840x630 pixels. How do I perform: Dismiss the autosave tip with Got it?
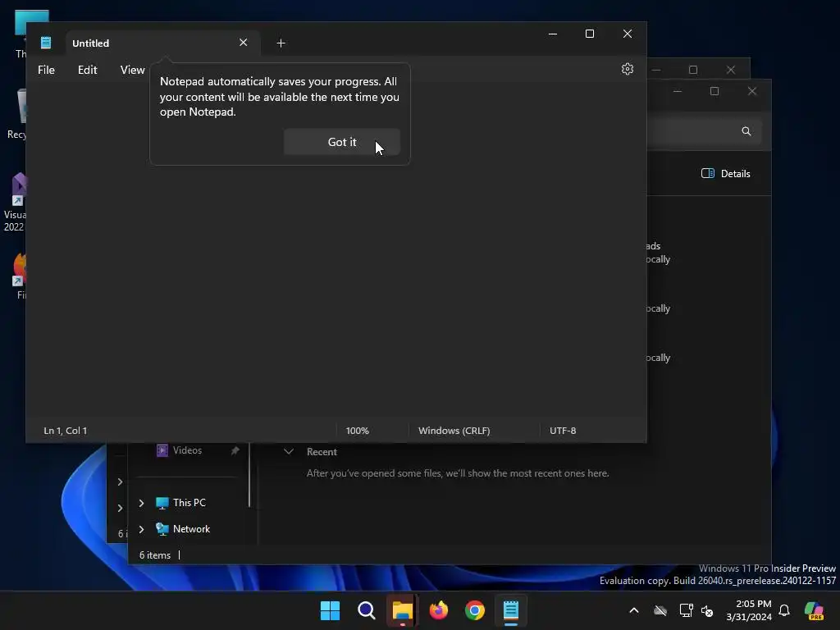pos(342,142)
